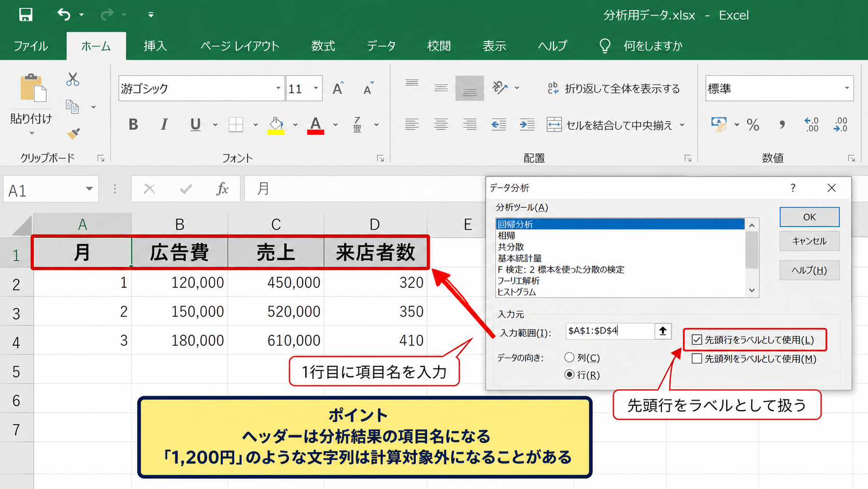This screenshot has width=868, height=489.
Task: Click the middle align icon
Action: coord(441,87)
